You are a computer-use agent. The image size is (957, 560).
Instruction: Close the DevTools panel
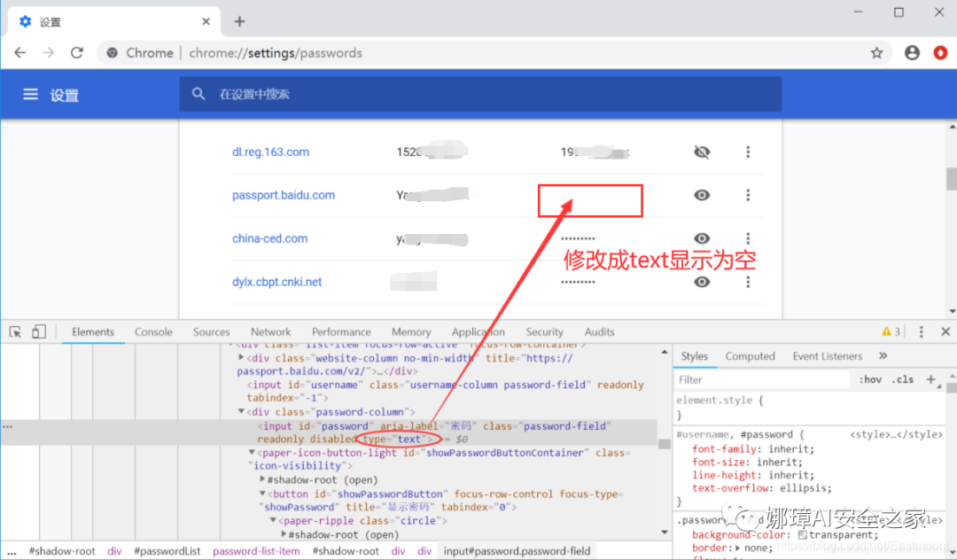(945, 332)
